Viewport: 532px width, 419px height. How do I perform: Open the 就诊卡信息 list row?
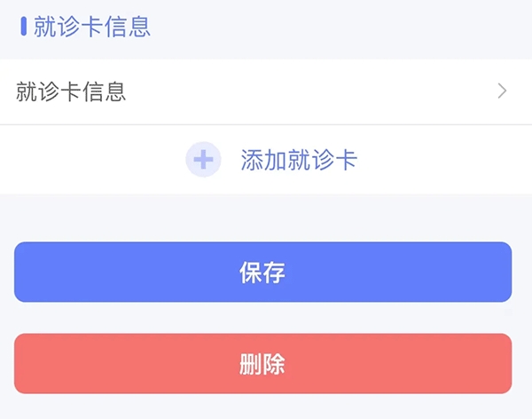pos(266,91)
